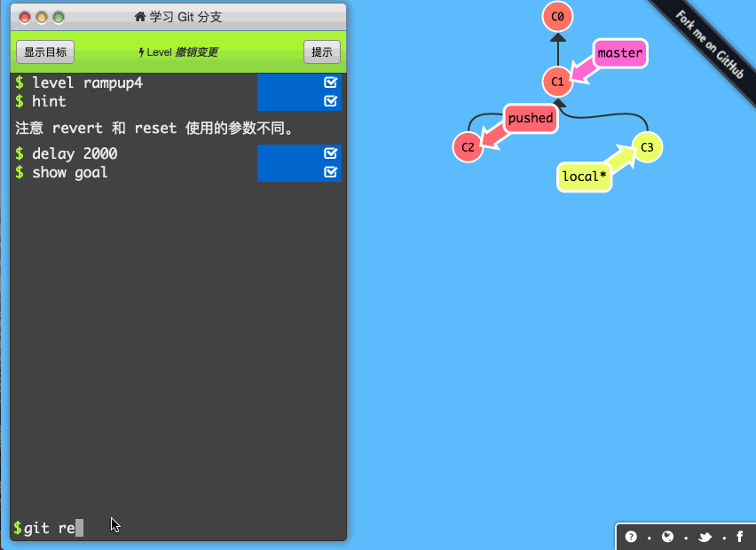The height and width of the screenshot is (550, 756).
Task: Click the pushed branch label
Action: (x=531, y=118)
